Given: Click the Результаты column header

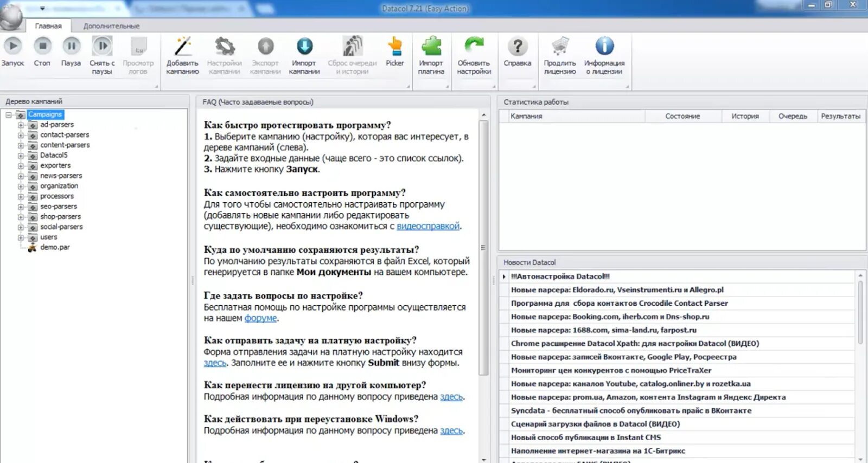Looking at the screenshot, I should [x=841, y=116].
